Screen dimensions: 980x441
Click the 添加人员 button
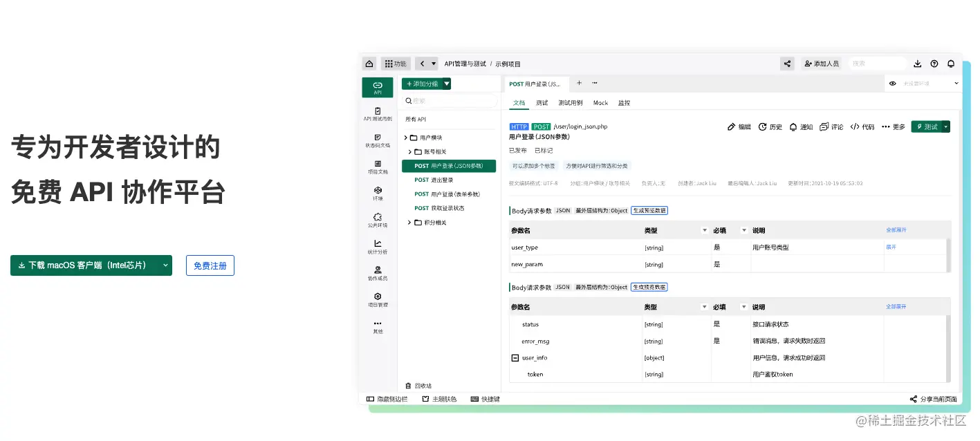pyautogui.click(x=821, y=64)
